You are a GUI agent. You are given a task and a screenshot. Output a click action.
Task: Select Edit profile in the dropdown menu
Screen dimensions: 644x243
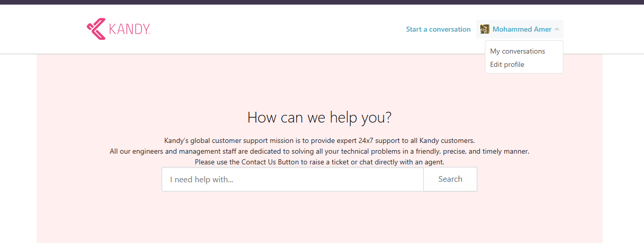coord(507,64)
